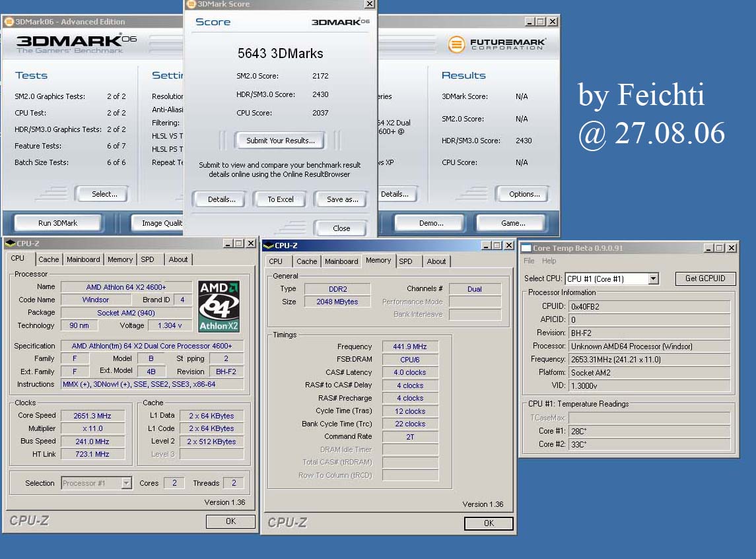Select the Mainboard tab in the CPU-Z window showing Timings

click(x=341, y=261)
